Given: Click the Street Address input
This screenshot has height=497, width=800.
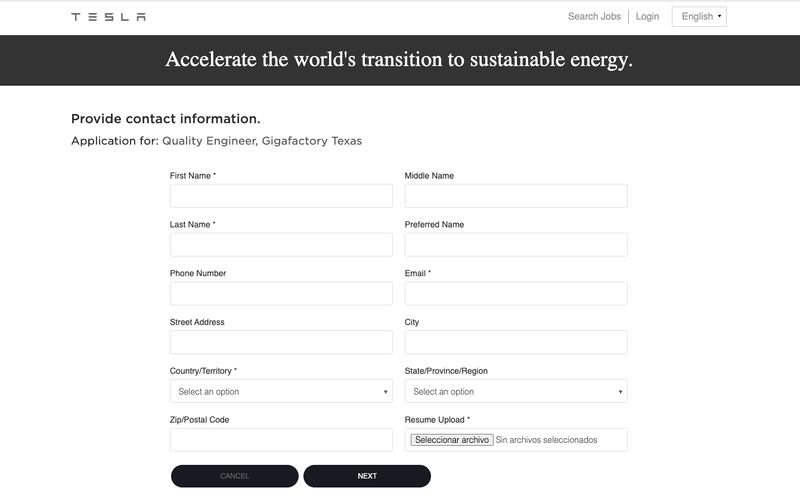Looking at the screenshot, I should click(281, 342).
